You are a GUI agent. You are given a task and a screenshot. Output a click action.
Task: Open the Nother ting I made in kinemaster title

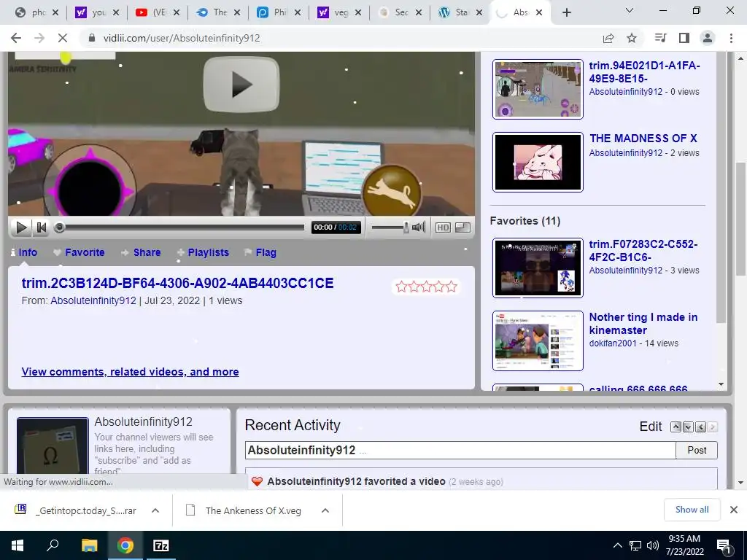643,323
